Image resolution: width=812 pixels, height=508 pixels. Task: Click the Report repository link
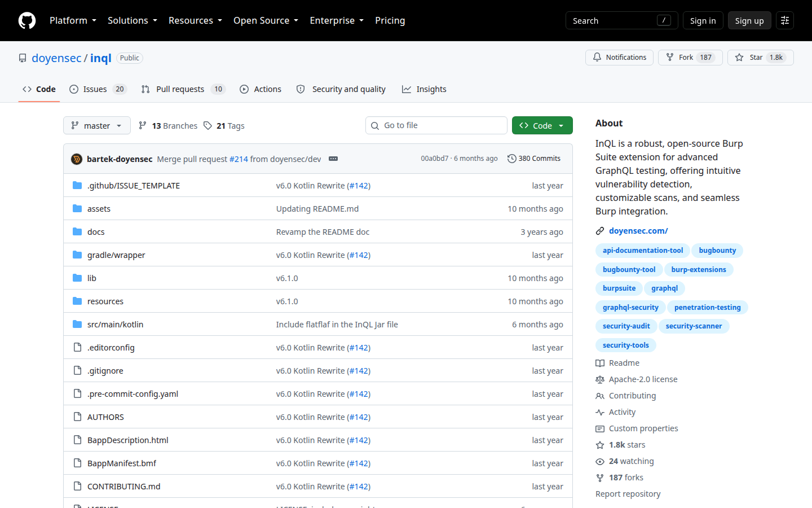[628, 494]
